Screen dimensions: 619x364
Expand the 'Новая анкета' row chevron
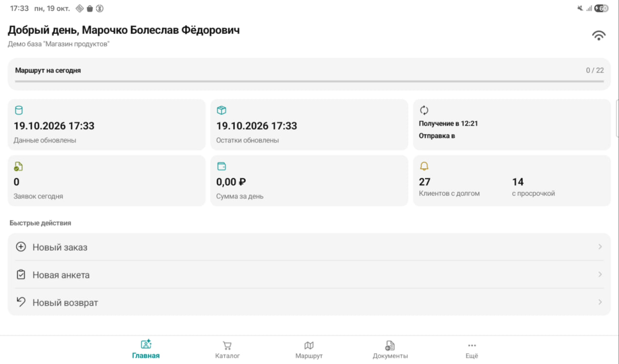point(600,274)
